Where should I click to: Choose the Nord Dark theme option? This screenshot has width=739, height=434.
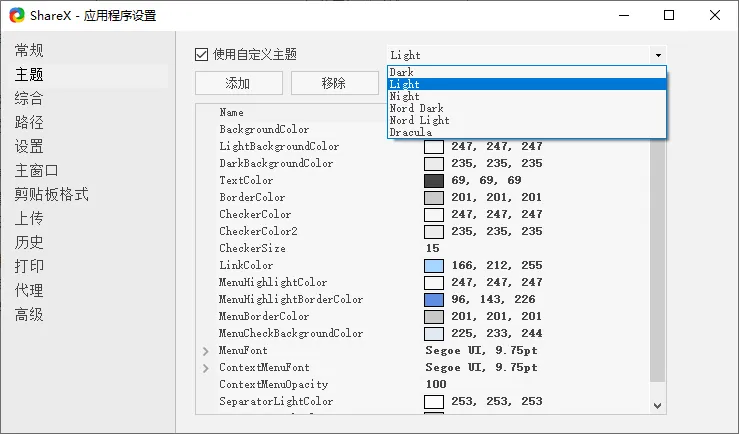(x=527, y=108)
